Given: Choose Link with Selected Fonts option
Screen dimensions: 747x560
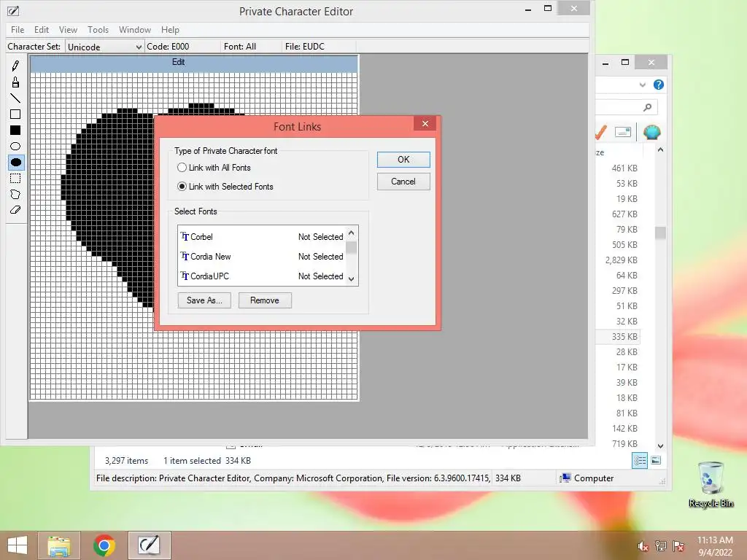Looking at the screenshot, I should pos(225,187).
